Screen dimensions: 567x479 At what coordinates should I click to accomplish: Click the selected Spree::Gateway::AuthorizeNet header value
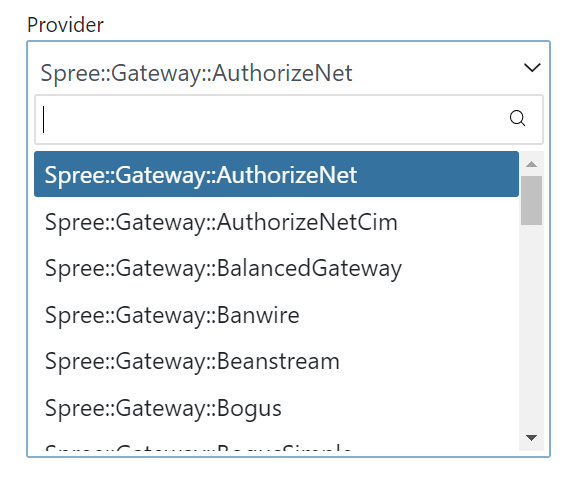click(x=196, y=73)
